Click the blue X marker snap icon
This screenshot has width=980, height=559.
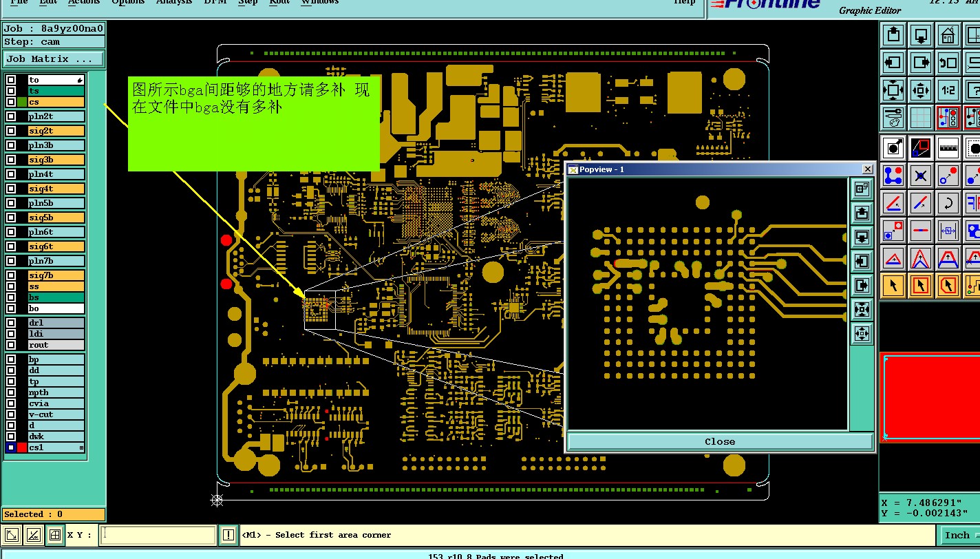tap(921, 175)
